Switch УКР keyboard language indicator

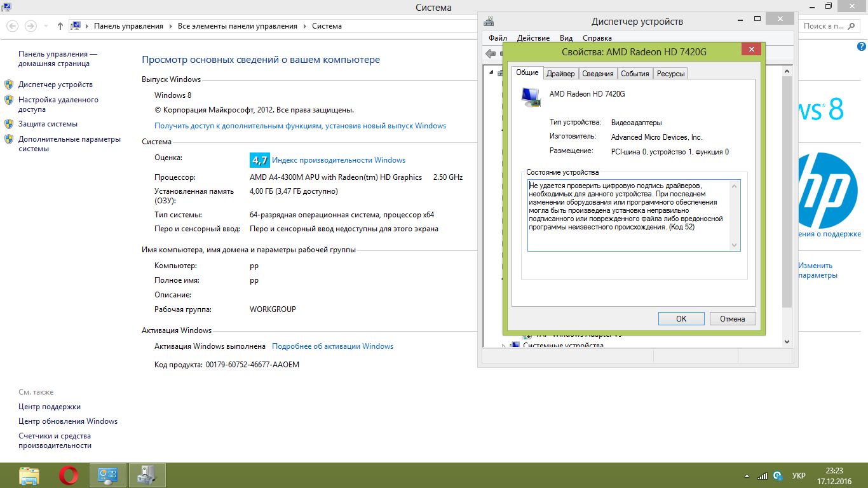point(799,476)
